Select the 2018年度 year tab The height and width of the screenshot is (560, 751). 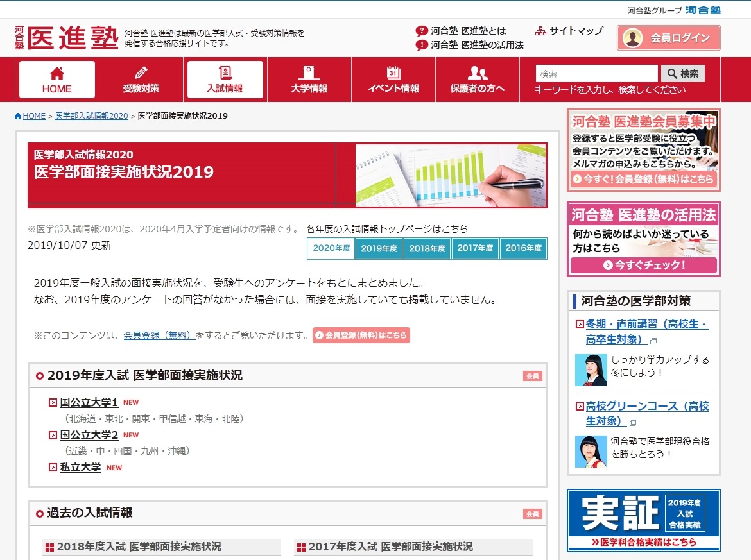point(427,248)
